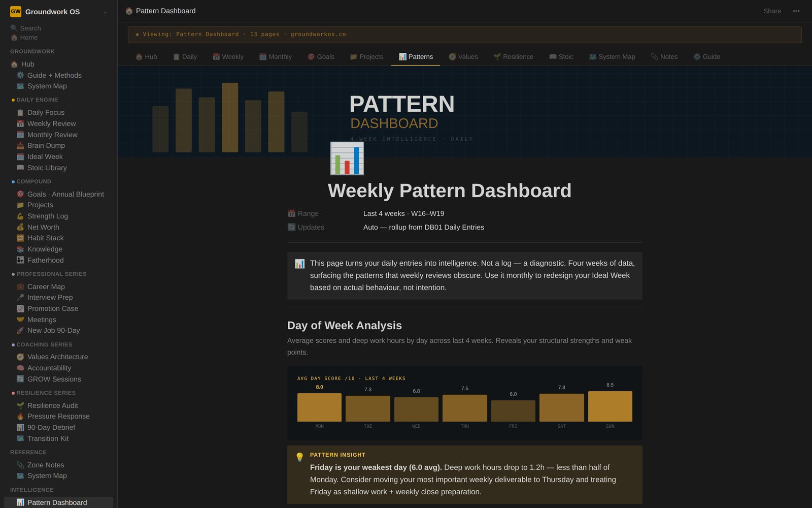This screenshot has width=812, height=508.
Task: Click the New Job 90-Day rocket icon
Action: [20, 330]
